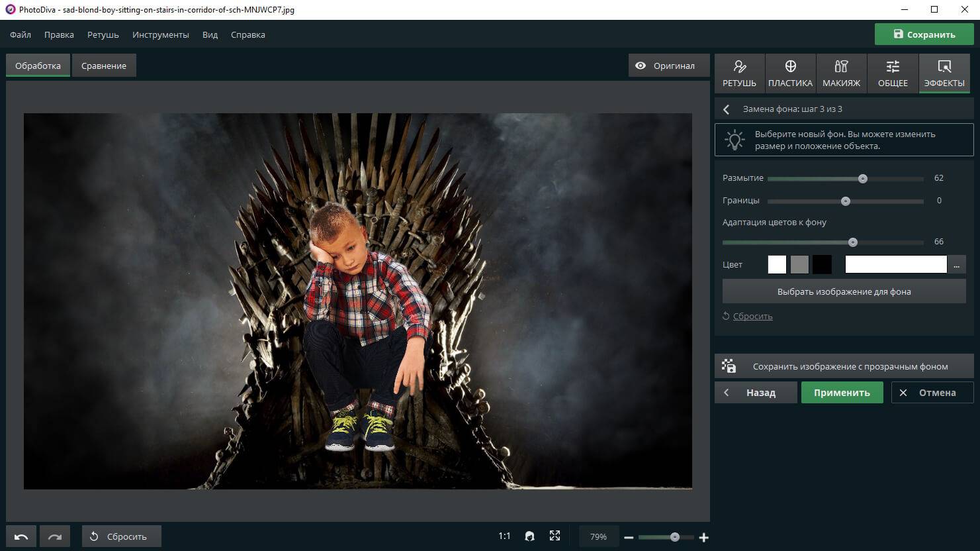Go back from background replacement step header
The image size is (980, 551).
727,109
